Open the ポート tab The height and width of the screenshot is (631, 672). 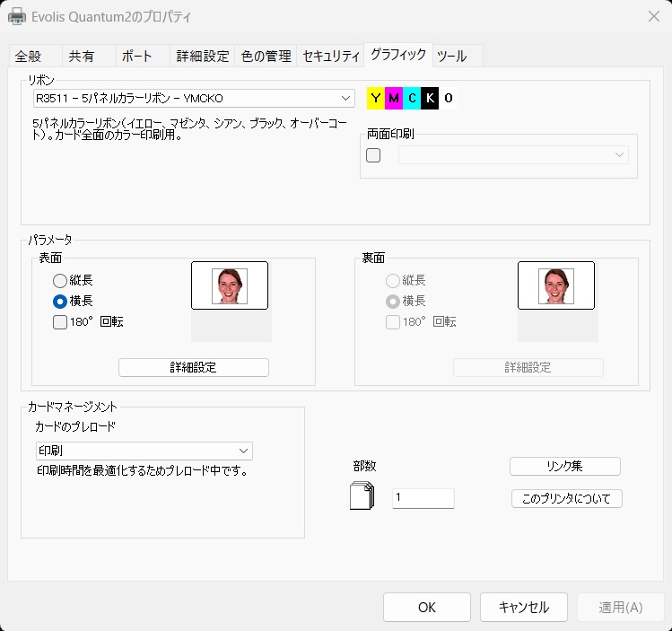[x=144, y=57]
